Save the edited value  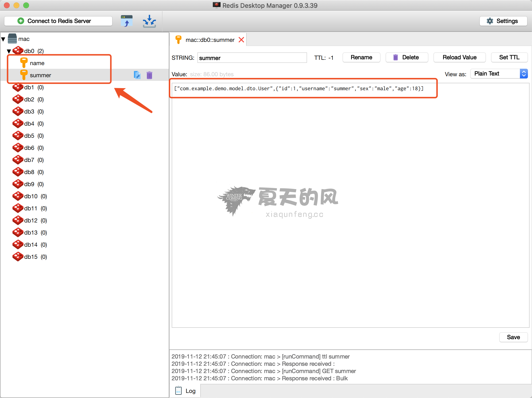(513, 337)
